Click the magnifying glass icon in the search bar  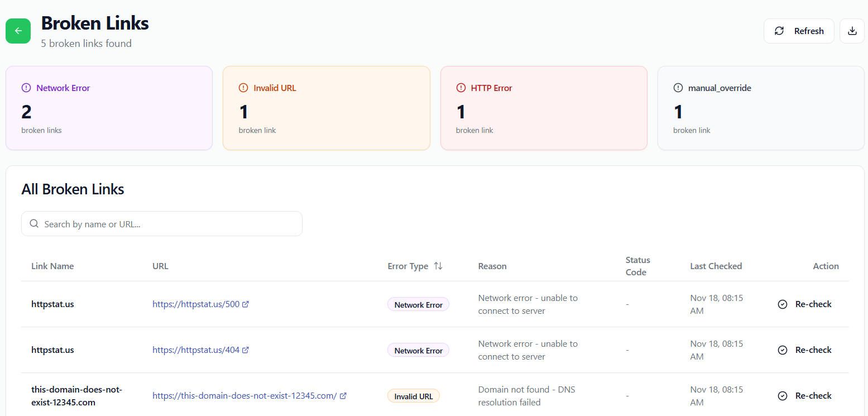coord(34,223)
